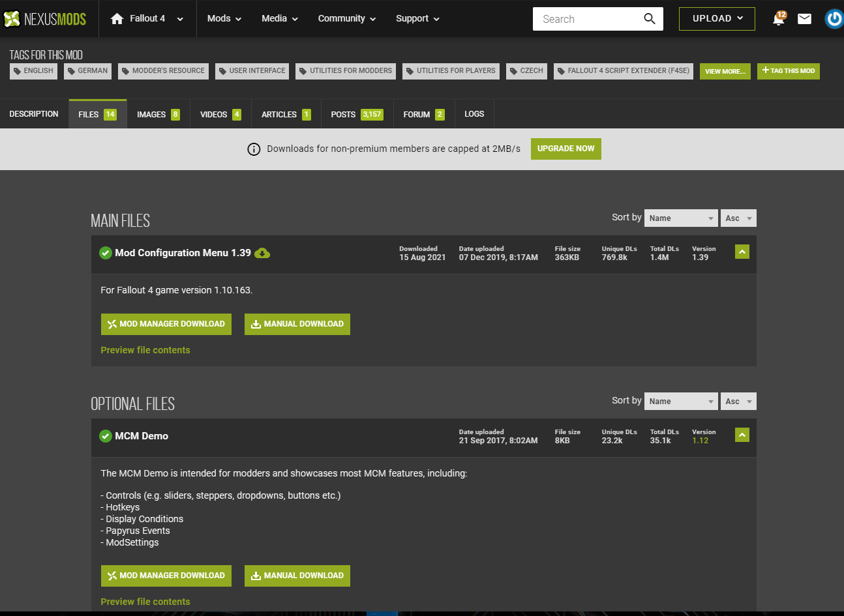Click the search magnifier icon
This screenshot has height=616, width=844.
pyautogui.click(x=650, y=19)
